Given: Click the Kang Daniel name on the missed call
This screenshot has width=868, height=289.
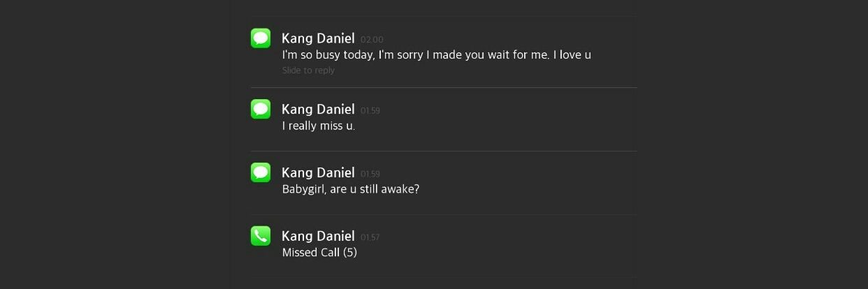Looking at the screenshot, I should tap(318, 236).
